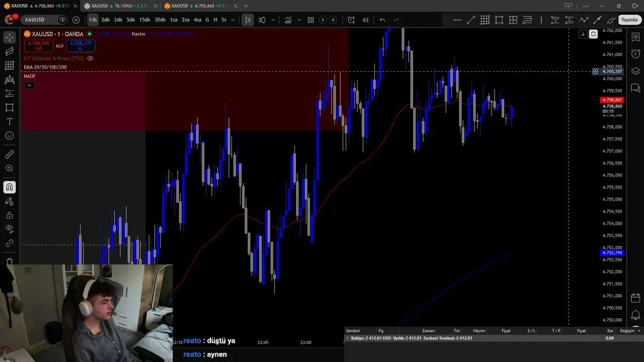Select diagonal trend line from favorites toolbar
This screenshot has width=644, height=362.
(x=471, y=20)
